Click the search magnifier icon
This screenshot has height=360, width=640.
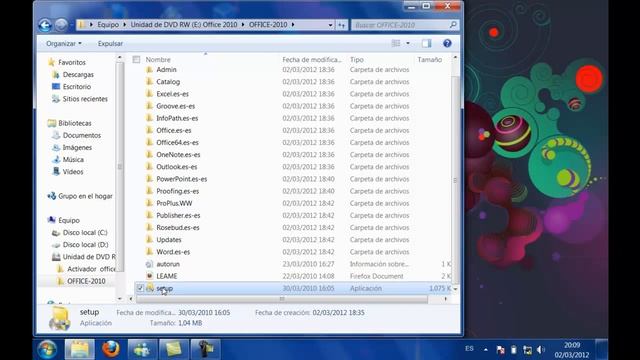pos(453,25)
